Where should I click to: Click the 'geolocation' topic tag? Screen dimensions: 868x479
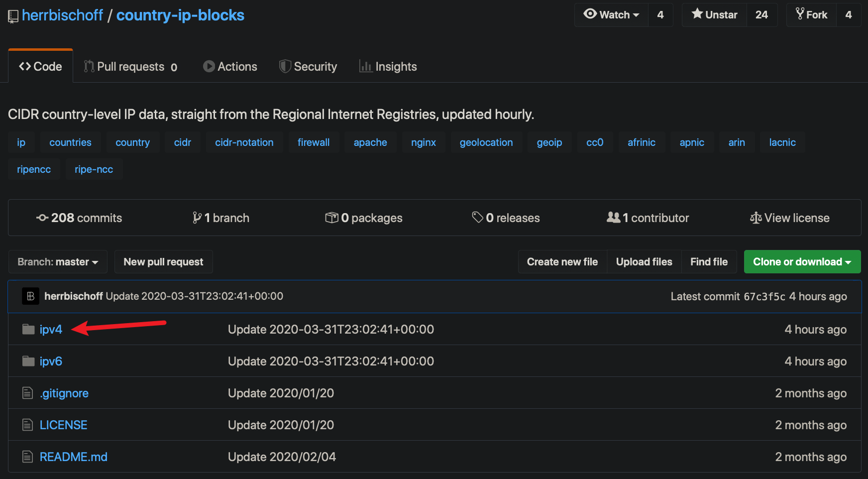pyautogui.click(x=486, y=142)
